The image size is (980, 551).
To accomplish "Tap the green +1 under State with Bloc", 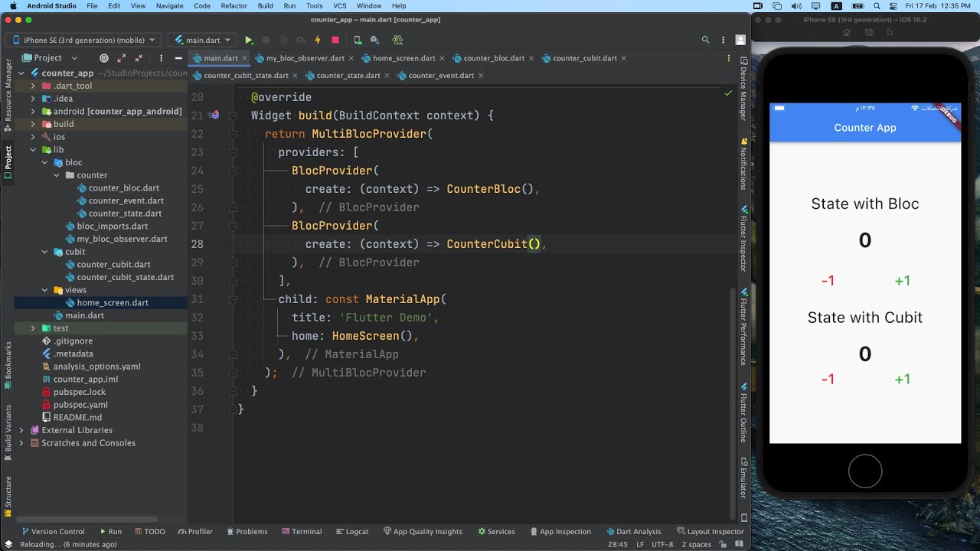I will [902, 281].
